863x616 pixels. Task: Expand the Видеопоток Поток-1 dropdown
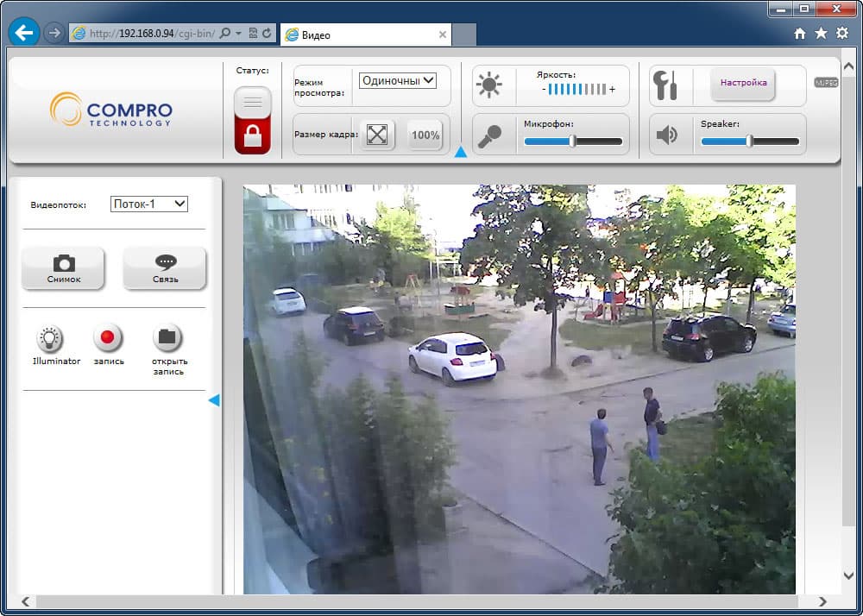pos(149,204)
